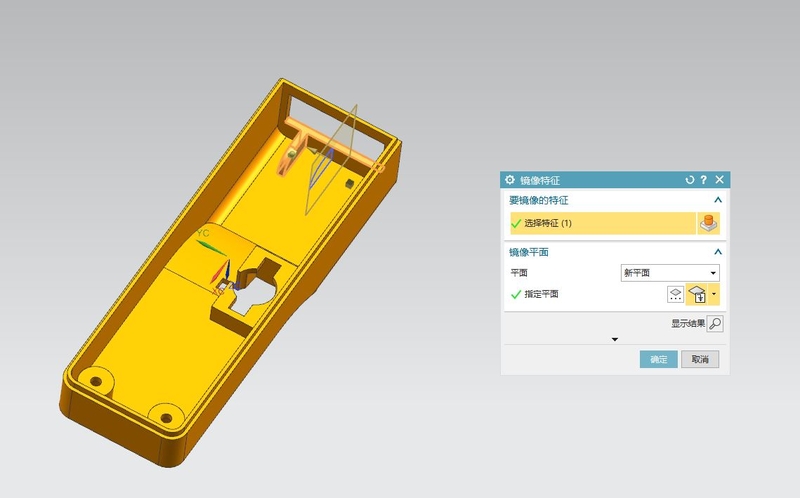Click the show result magnifier icon
The height and width of the screenshot is (498, 800).
(x=714, y=324)
